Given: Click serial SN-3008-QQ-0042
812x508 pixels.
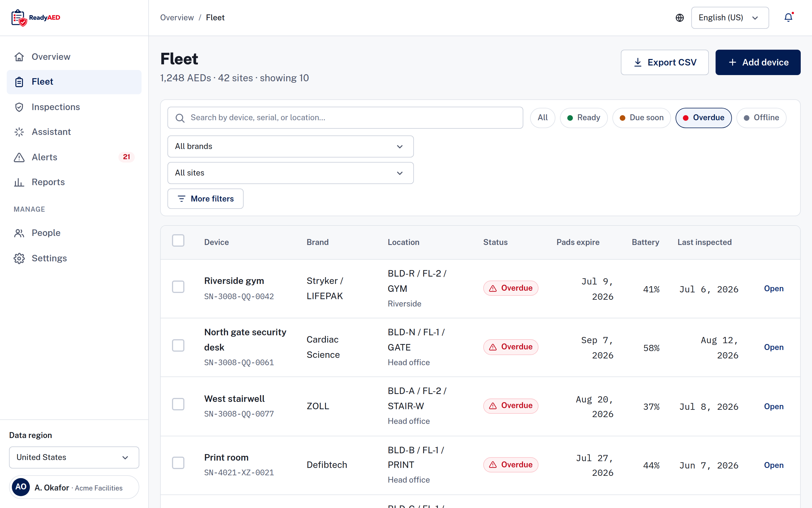Looking at the screenshot, I should pyautogui.click(x=239, y=297).
